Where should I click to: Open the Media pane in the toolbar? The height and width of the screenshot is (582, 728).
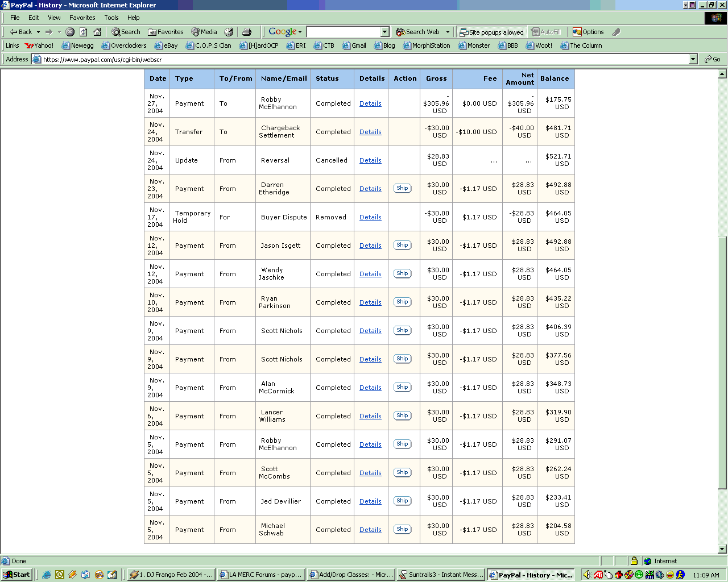pos(204,32)
